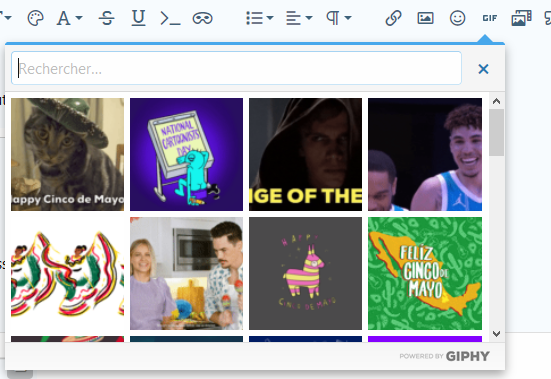Viewport: 551px width, 379px height.
Task: Open the media gallery icon
Action: (521, 18)
